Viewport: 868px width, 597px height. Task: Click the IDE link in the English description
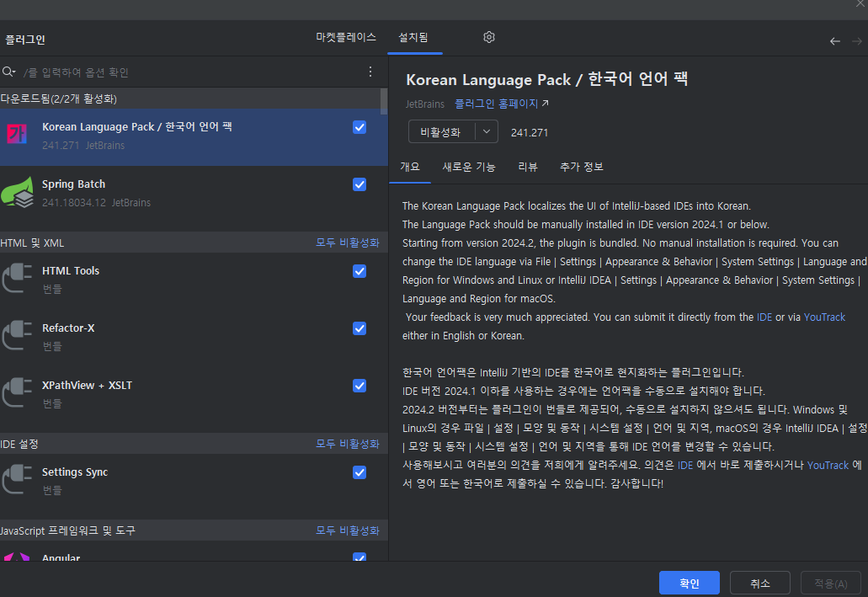coord(764,317)
